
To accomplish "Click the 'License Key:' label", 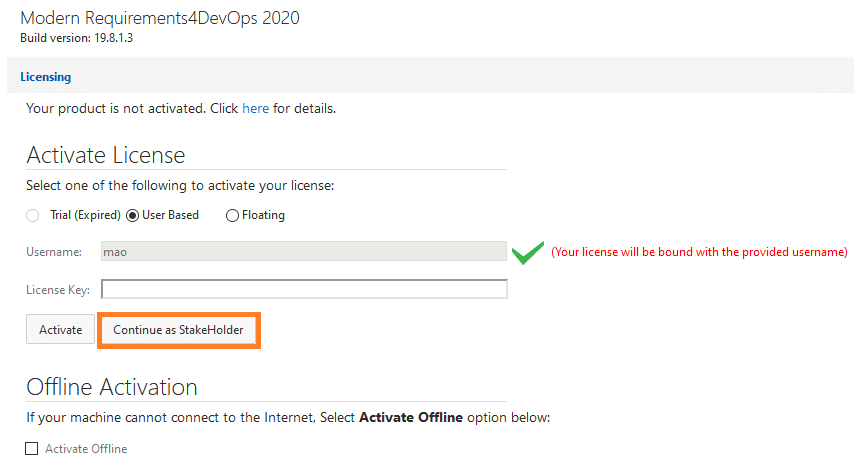I will click(58, 290).
